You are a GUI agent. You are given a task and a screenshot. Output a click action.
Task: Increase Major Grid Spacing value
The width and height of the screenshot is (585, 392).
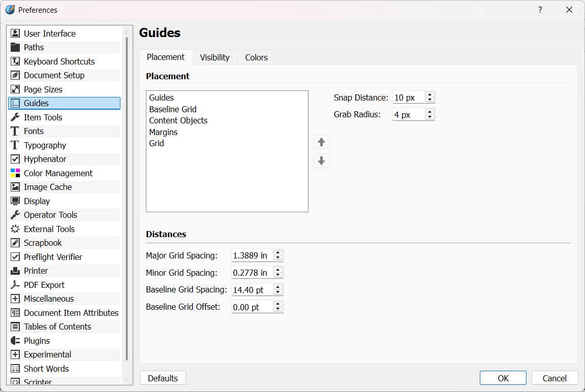pos(278,253)
